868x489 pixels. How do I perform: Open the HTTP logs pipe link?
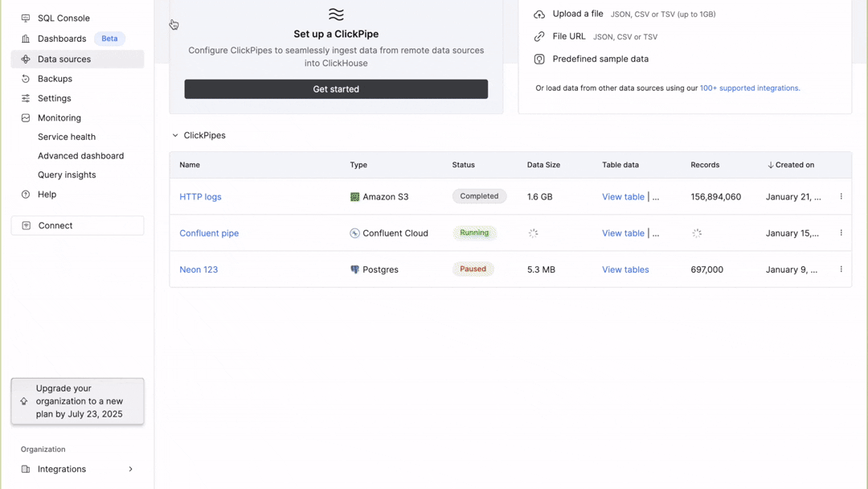tap(200, 197)
